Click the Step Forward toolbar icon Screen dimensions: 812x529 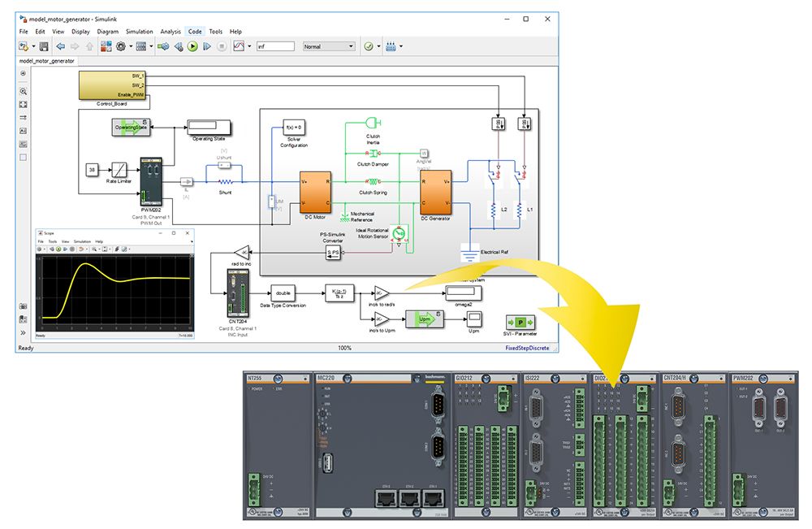tap(207, 46)
